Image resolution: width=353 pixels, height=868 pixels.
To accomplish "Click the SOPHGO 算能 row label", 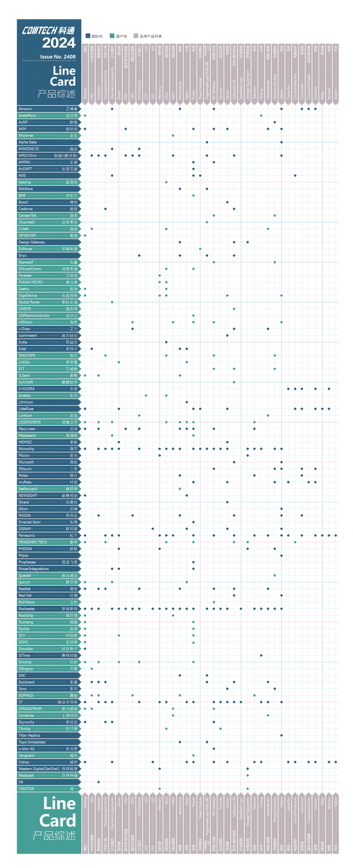I will click(49, 696).
